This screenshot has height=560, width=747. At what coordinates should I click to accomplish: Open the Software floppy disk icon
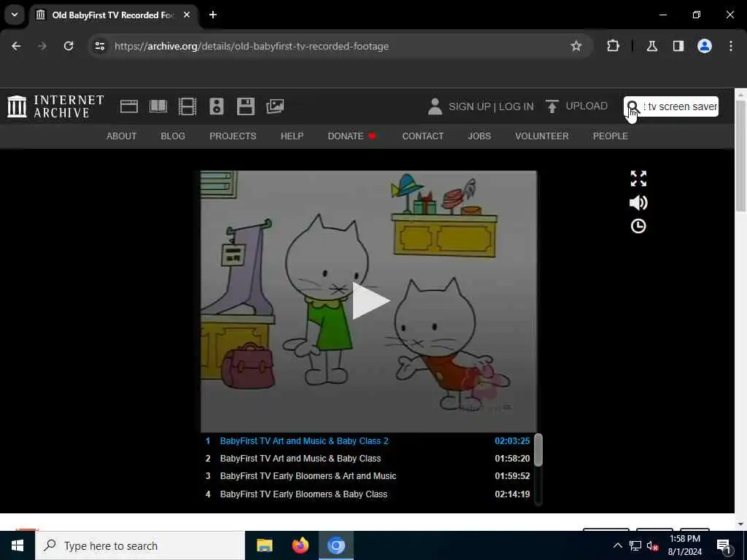click(x=245, y=106)
